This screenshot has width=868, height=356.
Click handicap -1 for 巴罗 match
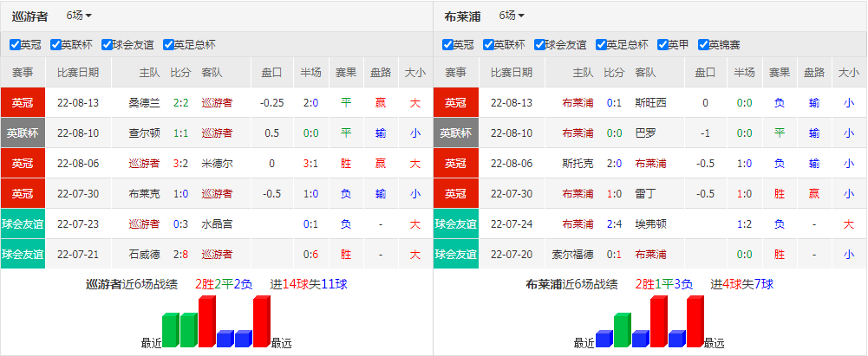(x=705, y=133)
